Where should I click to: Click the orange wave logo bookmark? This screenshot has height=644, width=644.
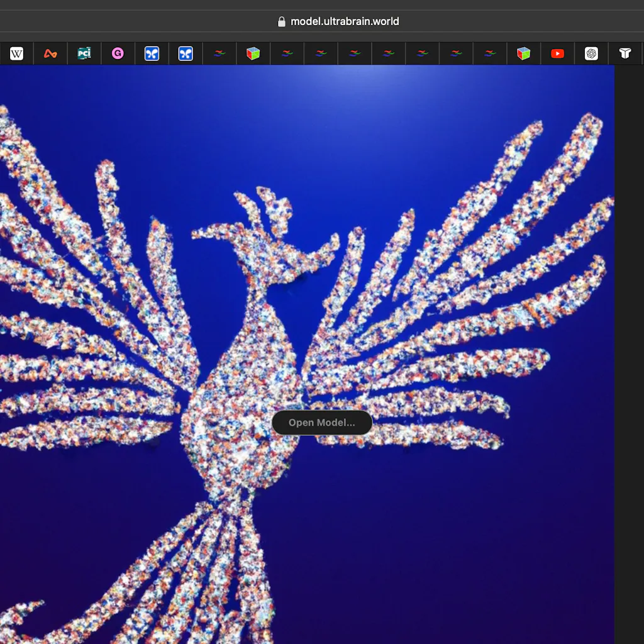point(50,53)
